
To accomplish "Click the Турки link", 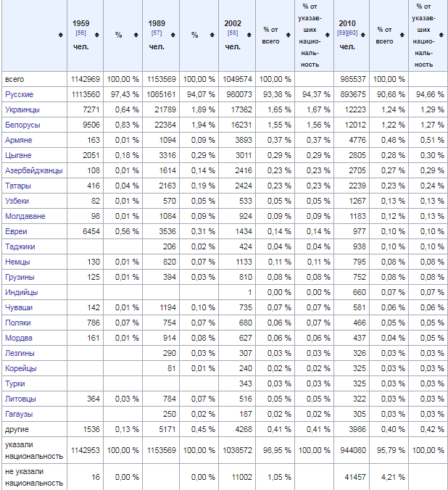I will pos(14,383).
